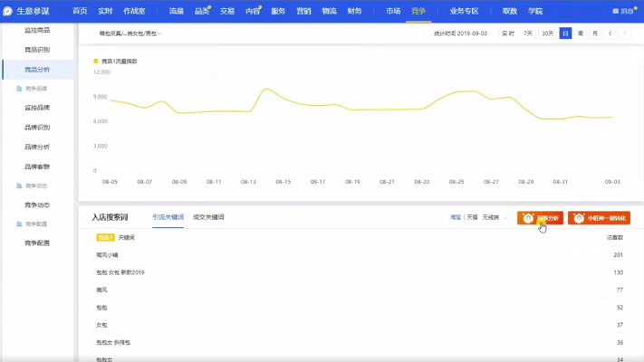Open 品牌识别 in the sidebar
Screen dimensions: 644x362
tap(37, 128)
